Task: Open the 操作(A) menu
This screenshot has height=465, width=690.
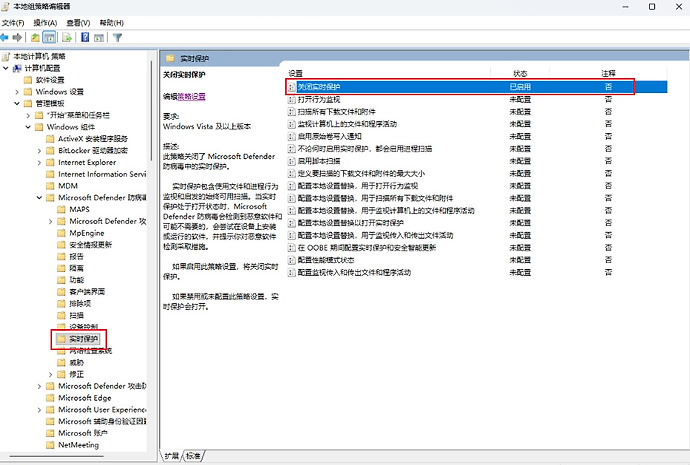Action: (x=45, y=23)
